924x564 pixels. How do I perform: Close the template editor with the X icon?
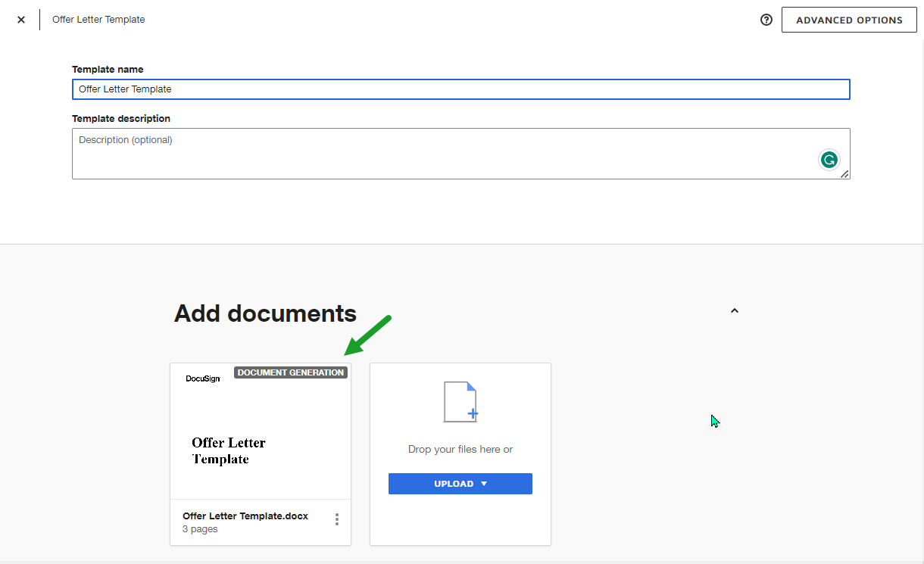(21, 20)
